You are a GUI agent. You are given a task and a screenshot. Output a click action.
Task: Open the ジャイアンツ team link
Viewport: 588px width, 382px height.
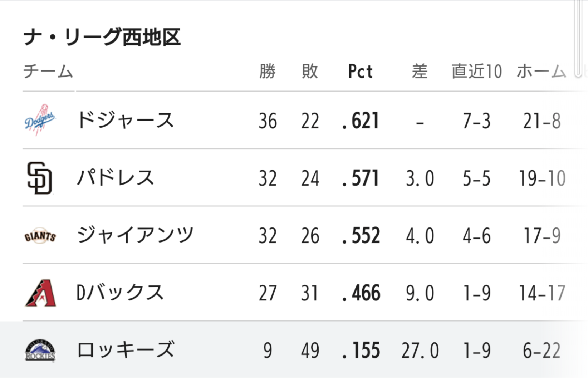coord(135,235)
